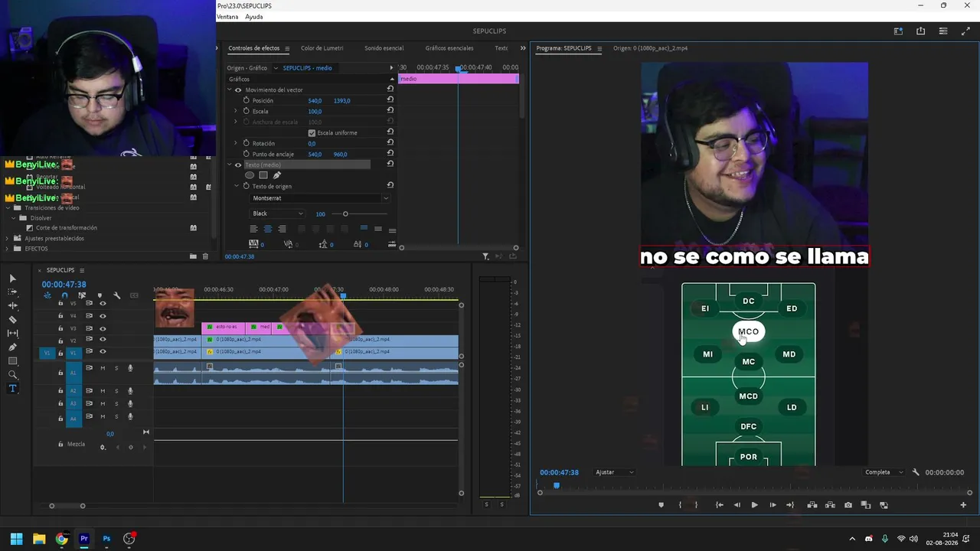Viewport: 980px width, 551px height.
Task: Select the Selection arrow tool
Action: [12, 279]
